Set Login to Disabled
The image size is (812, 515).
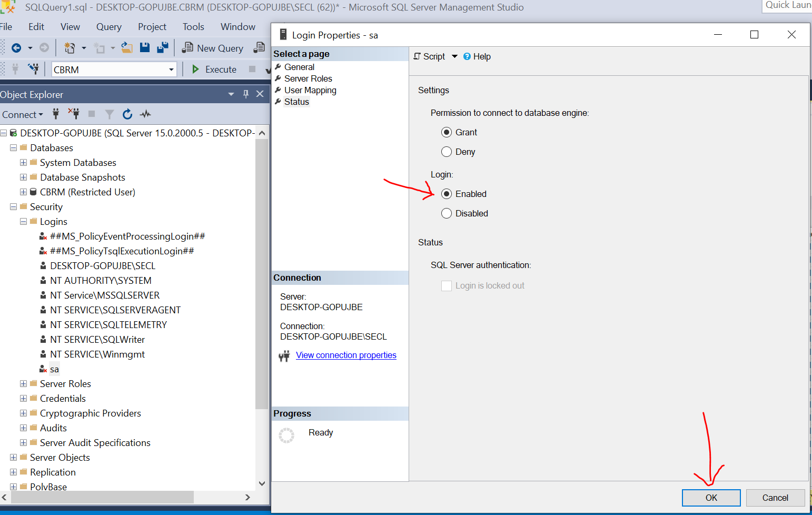point(447,213)
